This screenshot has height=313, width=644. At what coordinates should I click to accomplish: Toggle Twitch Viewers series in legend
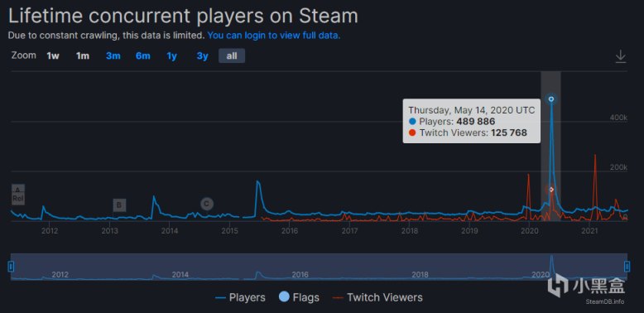(377, 297)
